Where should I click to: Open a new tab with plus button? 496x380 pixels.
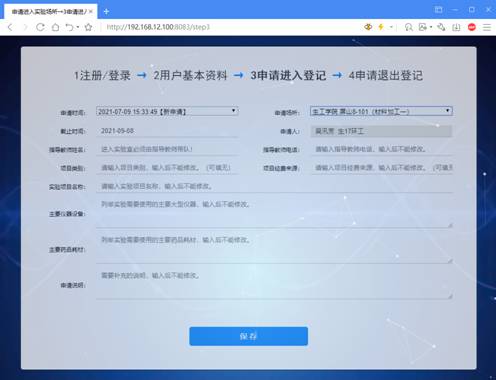(x=106, y=12)
